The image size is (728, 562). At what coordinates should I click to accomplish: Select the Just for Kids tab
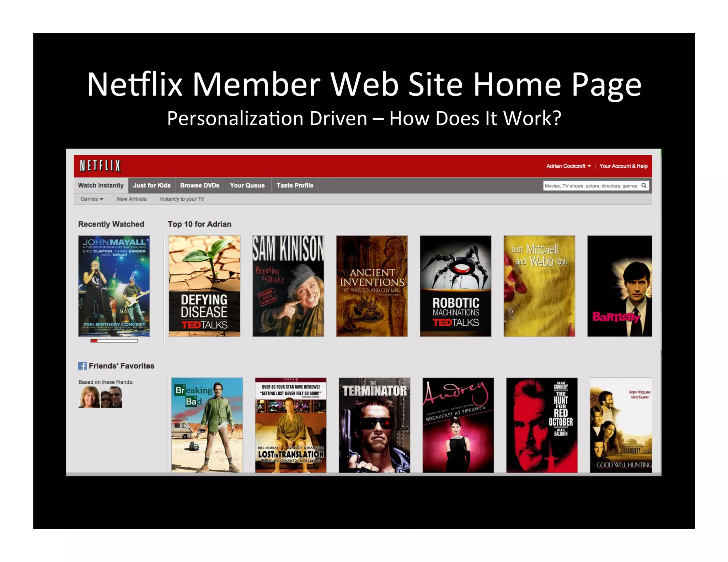tap(152, 185)
